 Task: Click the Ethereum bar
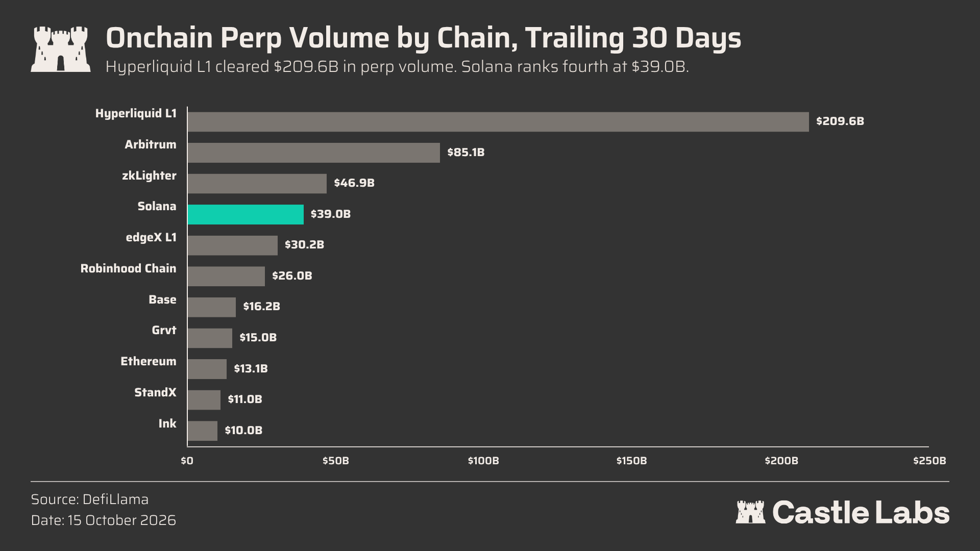coord(207,369)
